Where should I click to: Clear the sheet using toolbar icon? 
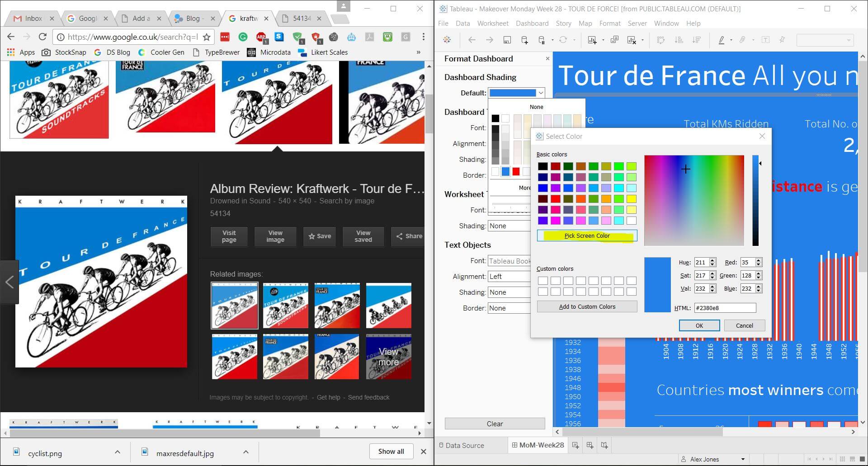coord(632,40)
